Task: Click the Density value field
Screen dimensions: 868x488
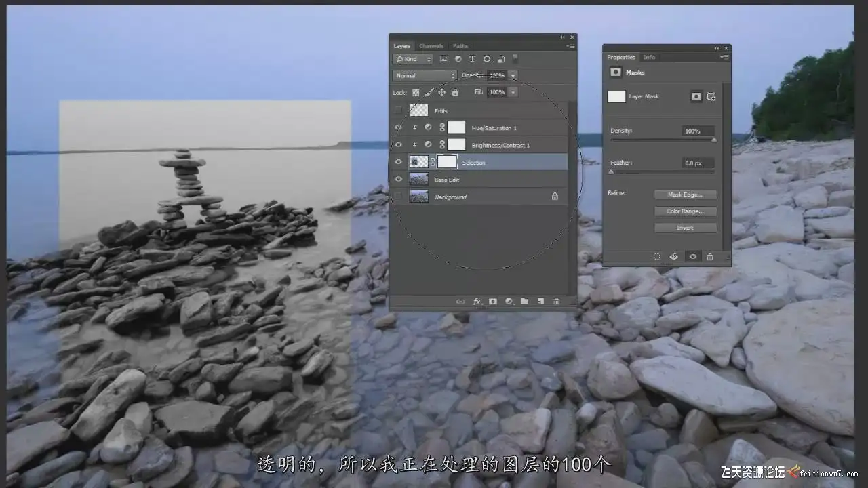Action: (698, 131)
